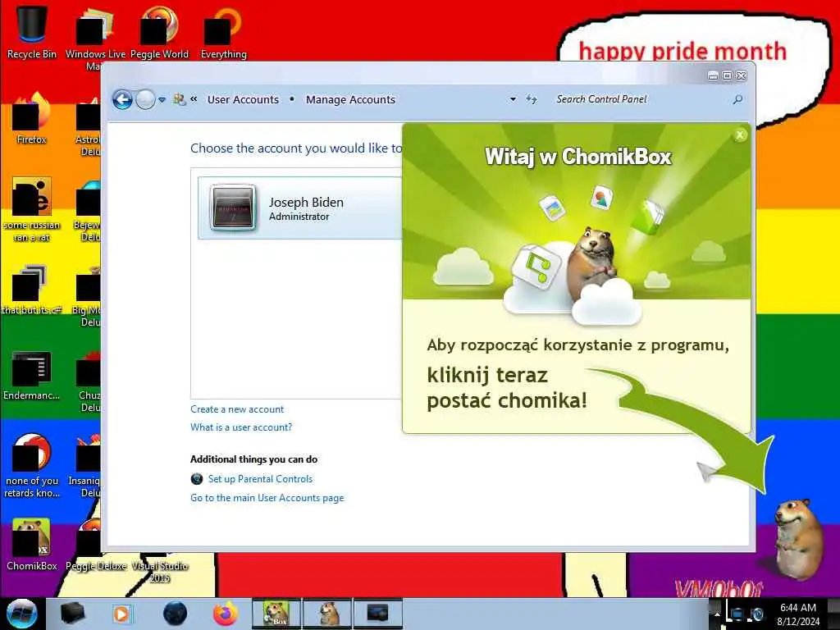The image size is (840, 630).
Task: Switch to ChomikBox taskbar button
Action: [x=276, y=614]
